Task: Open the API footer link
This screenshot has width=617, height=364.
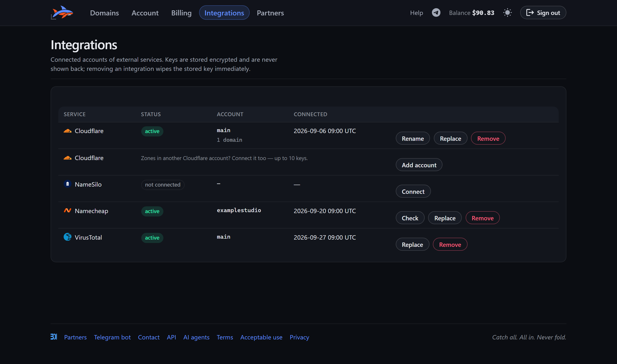Action: [171, 337]
